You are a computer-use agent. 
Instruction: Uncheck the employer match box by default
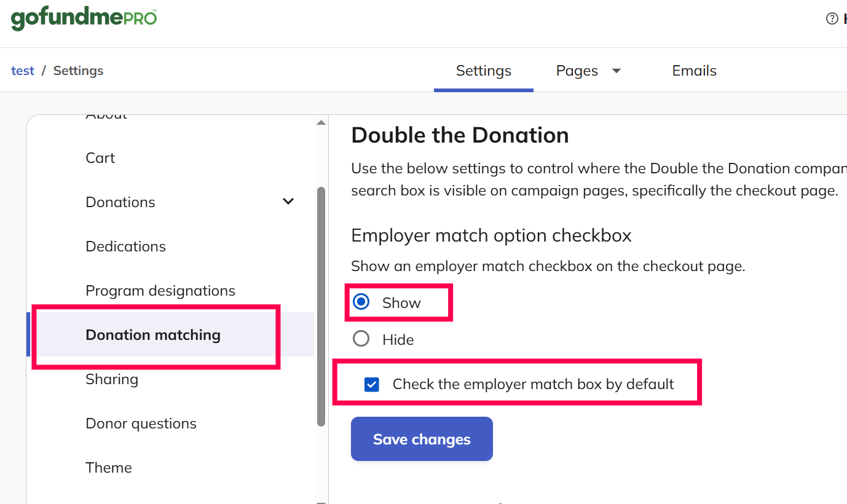click(x=371, y=384)
